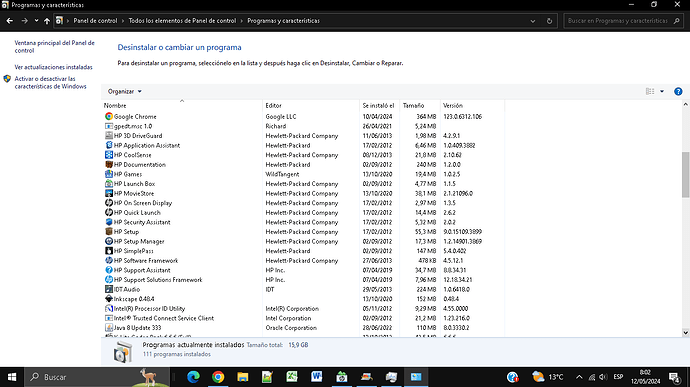Open the notification center icon
Screen dimensions: 690x387
click(675, 377)
